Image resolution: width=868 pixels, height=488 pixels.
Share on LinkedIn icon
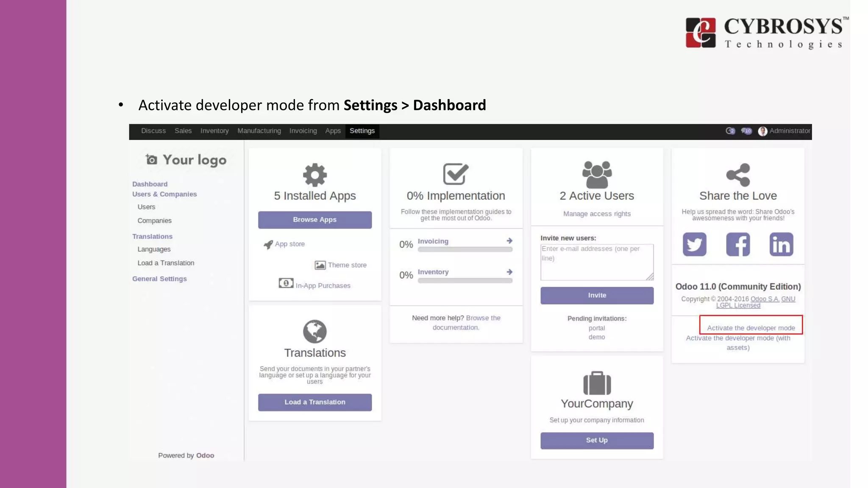click(x=781, y=244)
